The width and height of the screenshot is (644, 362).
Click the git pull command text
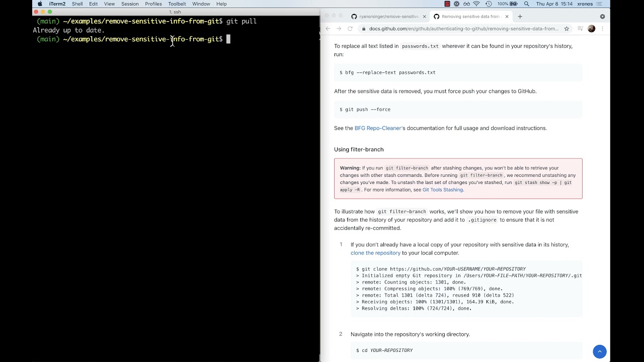click(x=242, y=21)
